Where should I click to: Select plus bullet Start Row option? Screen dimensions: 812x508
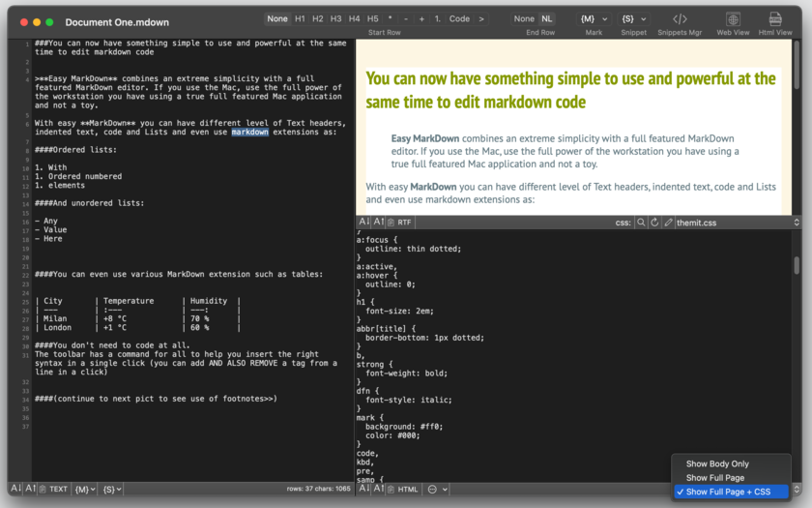(x=421, y=18)
